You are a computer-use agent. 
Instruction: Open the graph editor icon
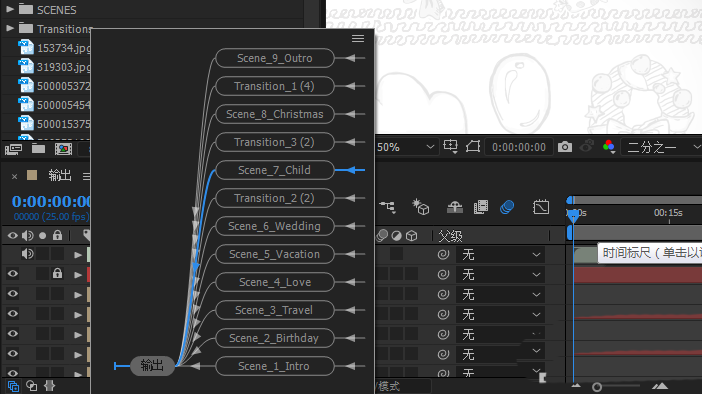[541, 207]
